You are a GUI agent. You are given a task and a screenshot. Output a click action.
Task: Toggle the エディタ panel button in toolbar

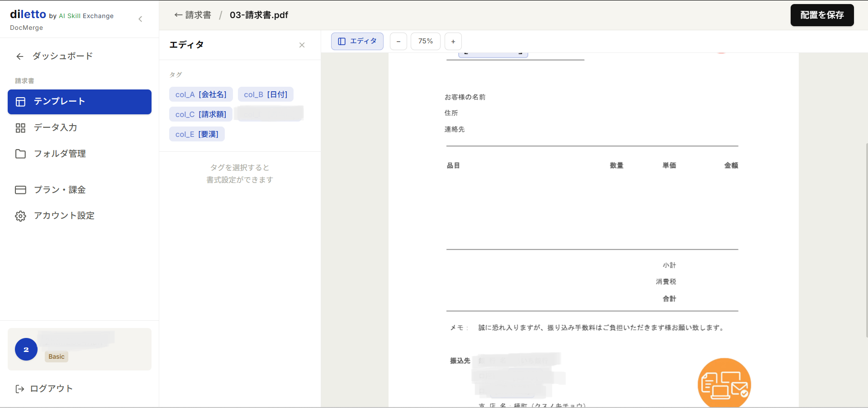click(x=357, y=41)
